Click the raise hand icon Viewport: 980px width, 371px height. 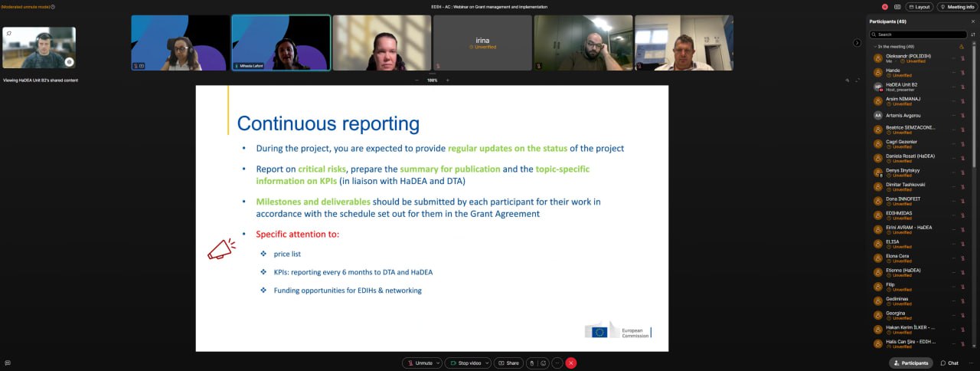pyautogui.click(x=532, y=363)
